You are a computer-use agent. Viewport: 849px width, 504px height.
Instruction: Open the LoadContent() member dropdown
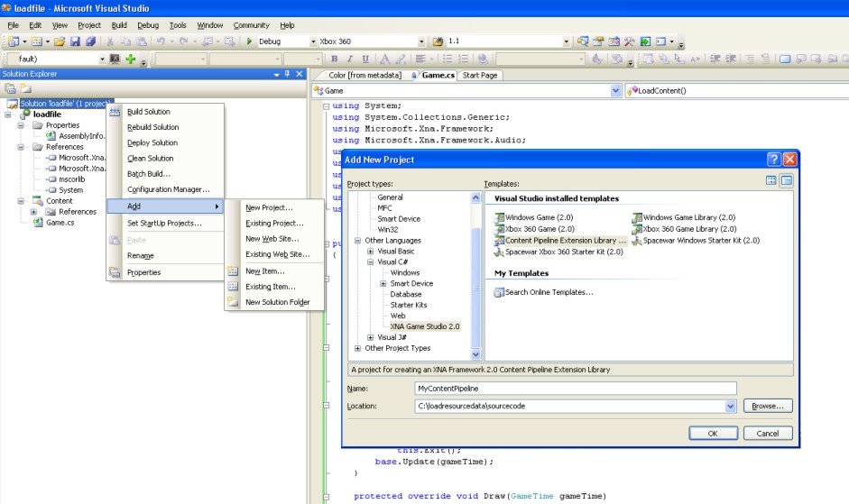737,91
